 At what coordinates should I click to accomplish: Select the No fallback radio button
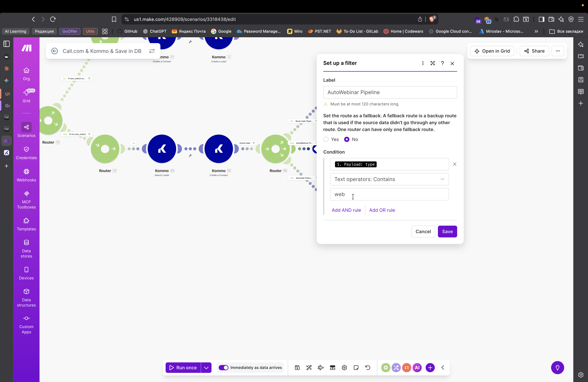pyautogui.click(x=347, y=139)
